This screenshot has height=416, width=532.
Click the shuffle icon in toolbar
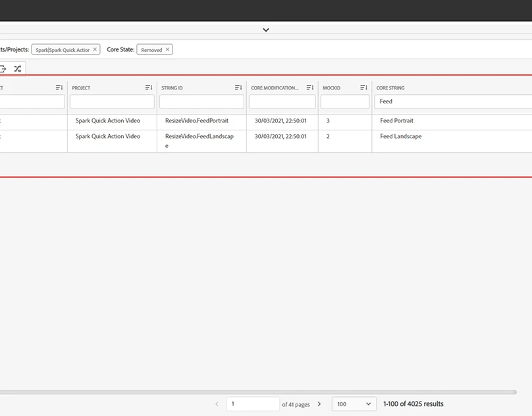click(17, 68)
